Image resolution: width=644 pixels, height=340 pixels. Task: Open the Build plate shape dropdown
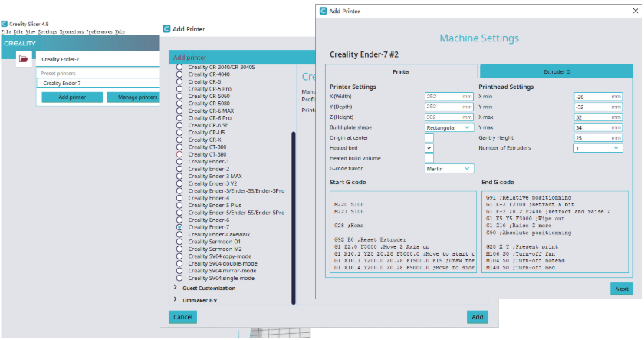tap(449, 127)
